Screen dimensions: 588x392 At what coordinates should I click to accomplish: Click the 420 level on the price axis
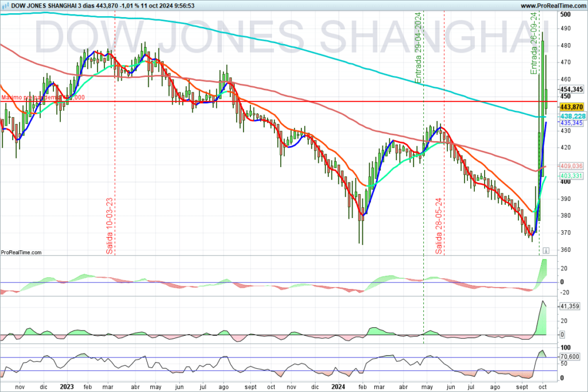(565, 148)
